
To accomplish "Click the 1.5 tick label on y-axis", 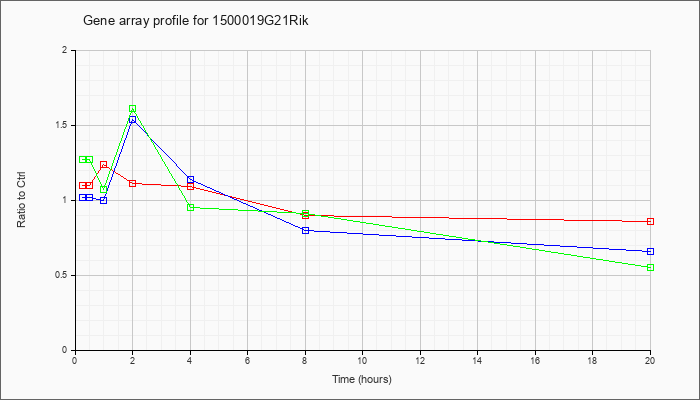I will 67,125.
